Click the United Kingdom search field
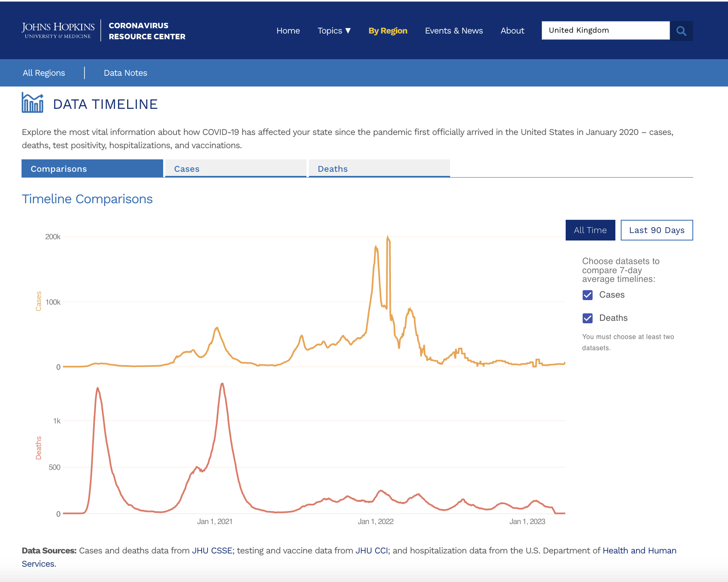This screenshot has height=582, width=728. (x=605, y=31)
